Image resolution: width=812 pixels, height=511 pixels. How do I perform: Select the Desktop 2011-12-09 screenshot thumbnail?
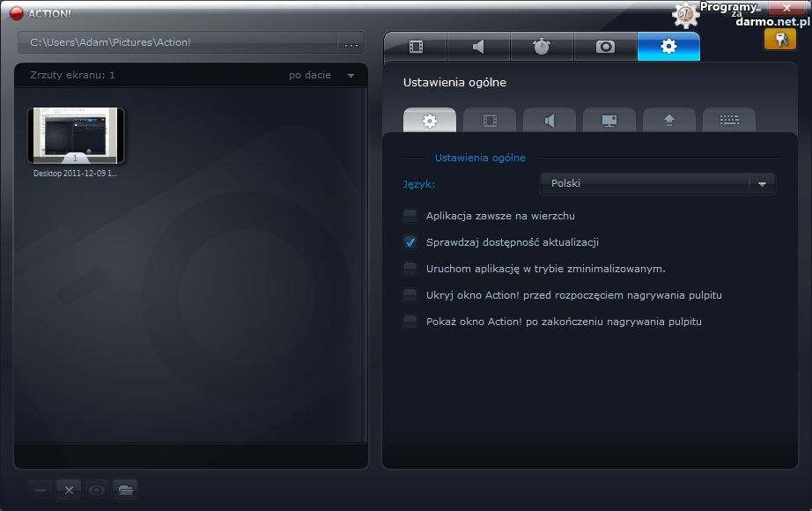[76, 137]
